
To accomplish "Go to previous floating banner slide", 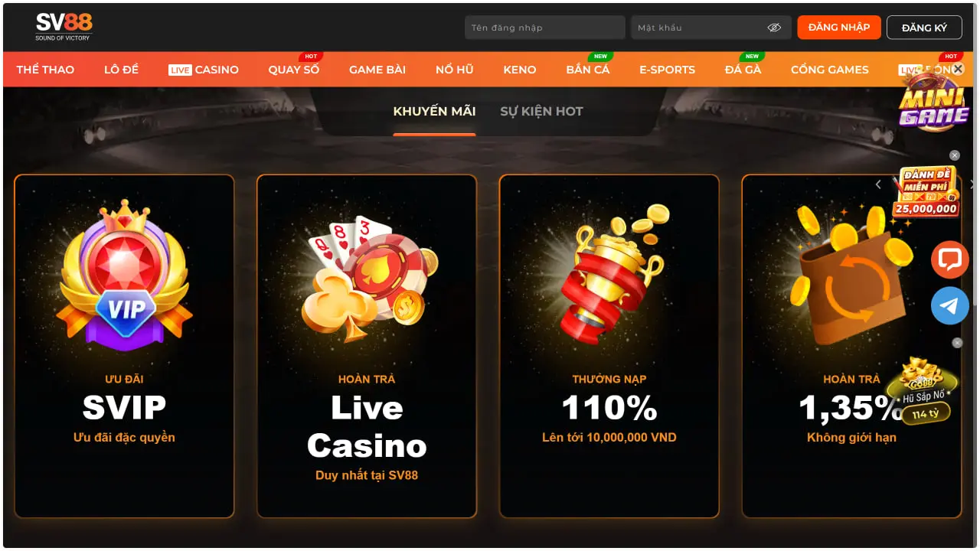I will 878,184.
